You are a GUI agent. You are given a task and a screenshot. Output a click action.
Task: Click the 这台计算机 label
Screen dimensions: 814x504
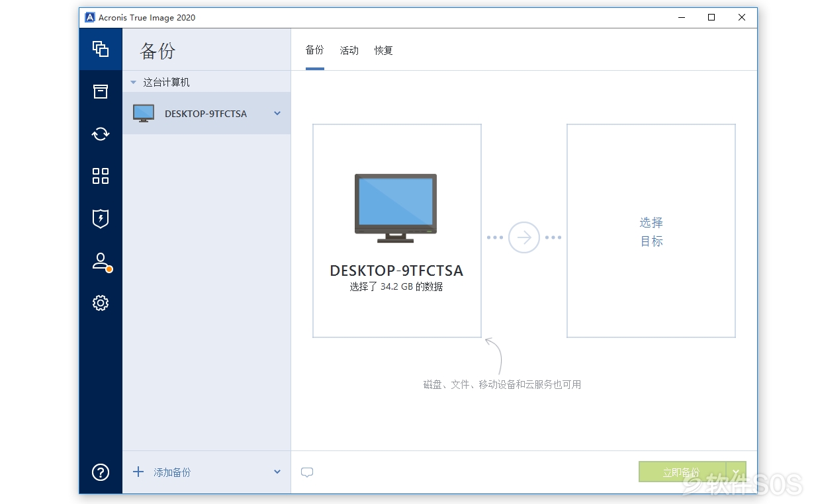[166, 83]
